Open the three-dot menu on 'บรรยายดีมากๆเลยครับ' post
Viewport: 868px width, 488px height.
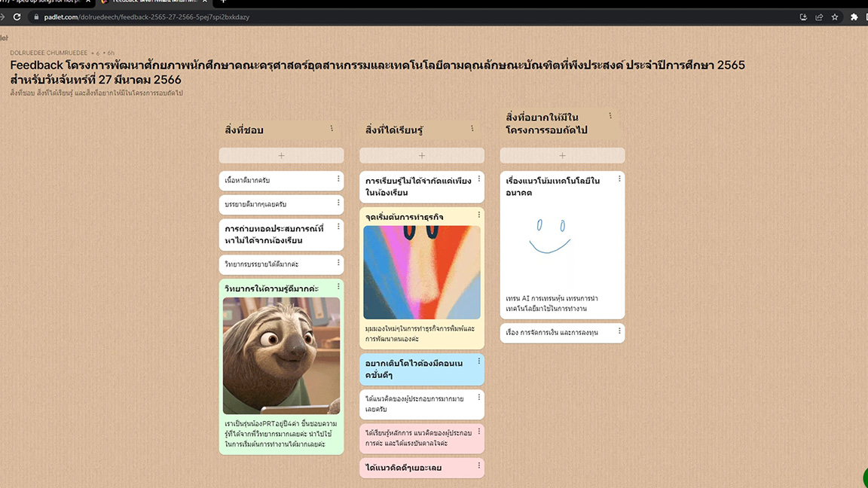click(338, 203)
